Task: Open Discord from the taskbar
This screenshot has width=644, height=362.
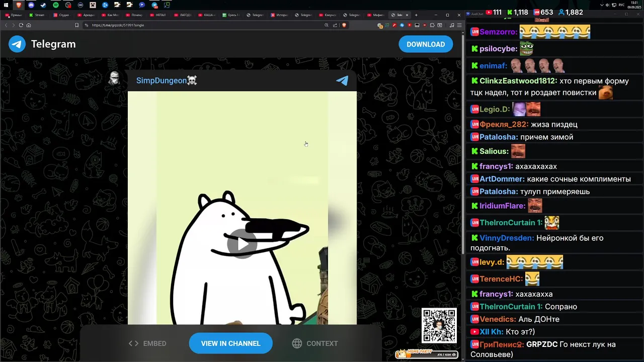Action: pyautogui.click(x=31, y=5)
